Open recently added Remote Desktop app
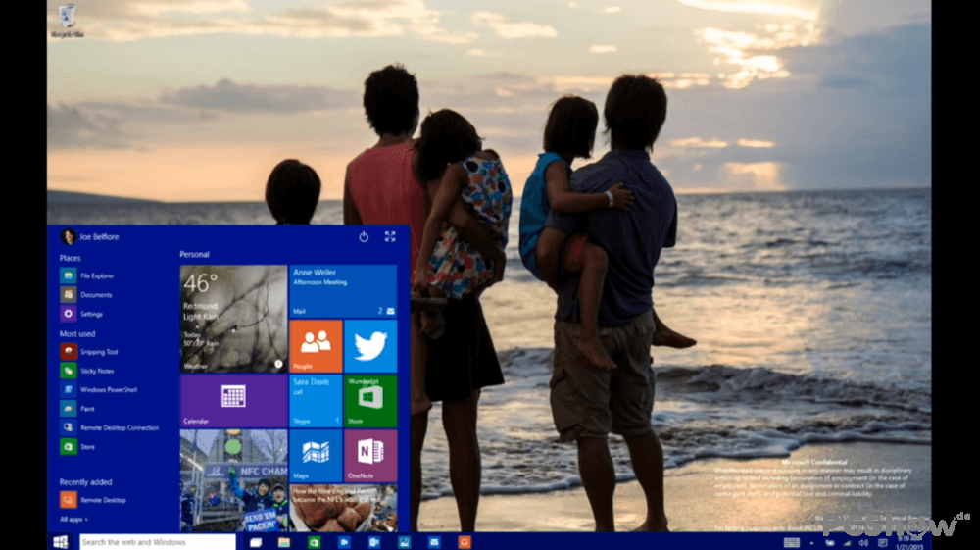 (93, 500)
